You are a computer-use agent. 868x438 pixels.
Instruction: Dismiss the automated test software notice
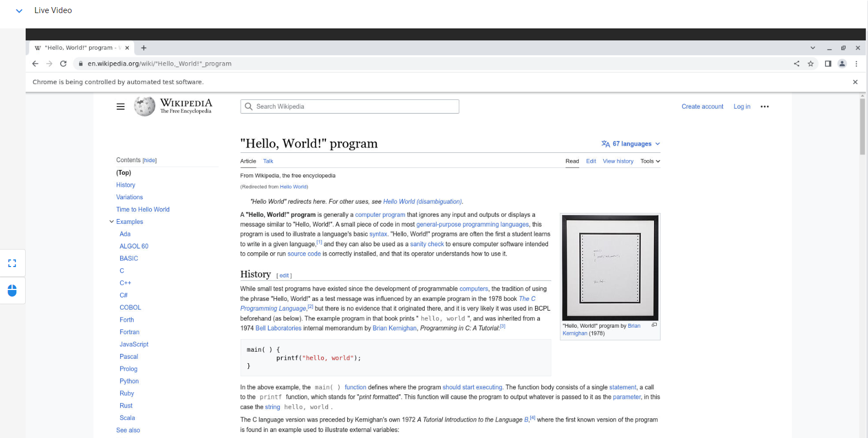855,82
